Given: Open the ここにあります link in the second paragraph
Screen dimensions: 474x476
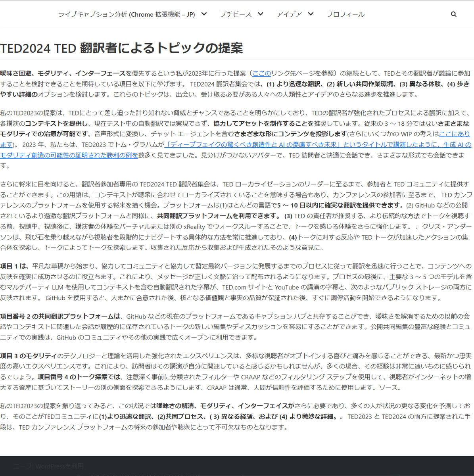Looking at the screenshot, I should point(455,134).
